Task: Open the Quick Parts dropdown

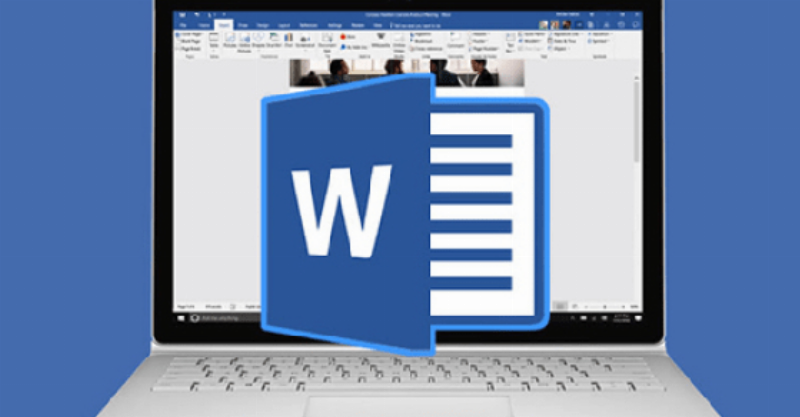Action: pyautogui.click(x=531, y=34)
